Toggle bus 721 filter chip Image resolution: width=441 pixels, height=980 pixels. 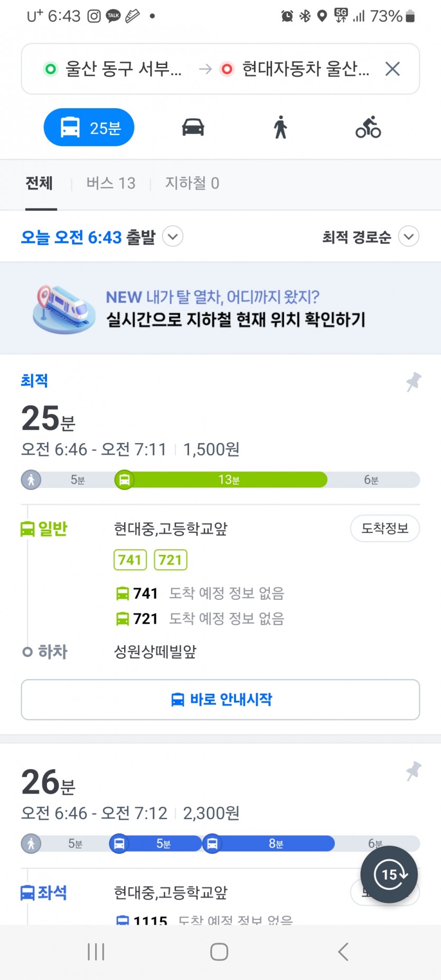click(x=171, y=560)
